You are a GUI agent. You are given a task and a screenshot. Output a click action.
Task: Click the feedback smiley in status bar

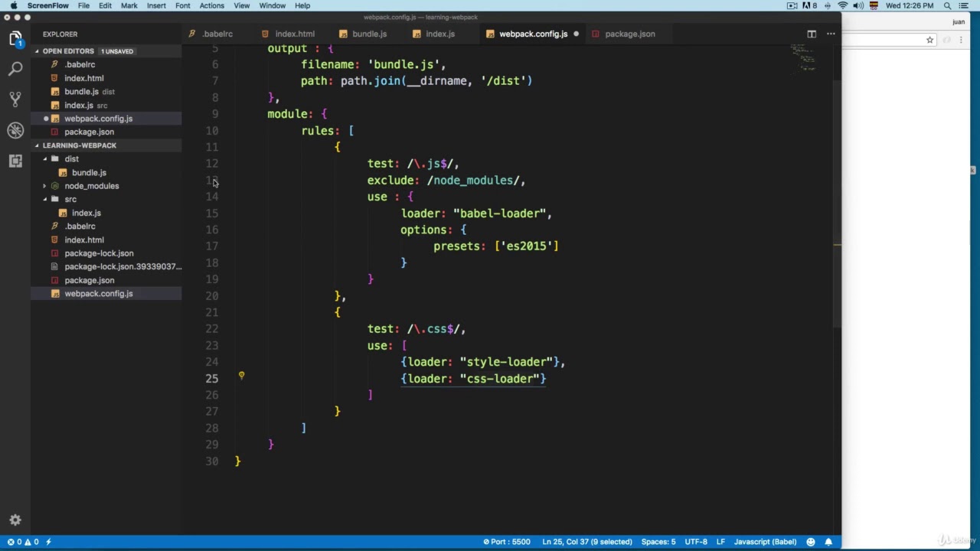(811, 542)
